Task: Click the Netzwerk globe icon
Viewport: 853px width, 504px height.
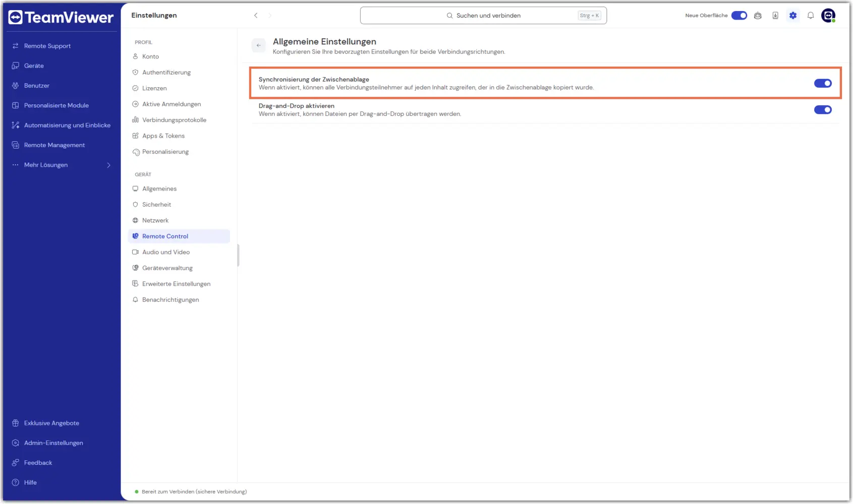Action: coord(135,220)
